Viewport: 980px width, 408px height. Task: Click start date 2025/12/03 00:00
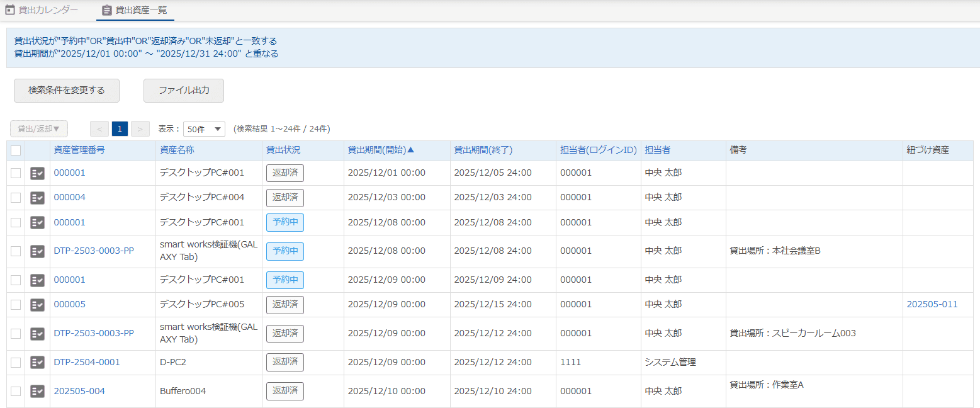pyautogui.click(x=386, y=198)
